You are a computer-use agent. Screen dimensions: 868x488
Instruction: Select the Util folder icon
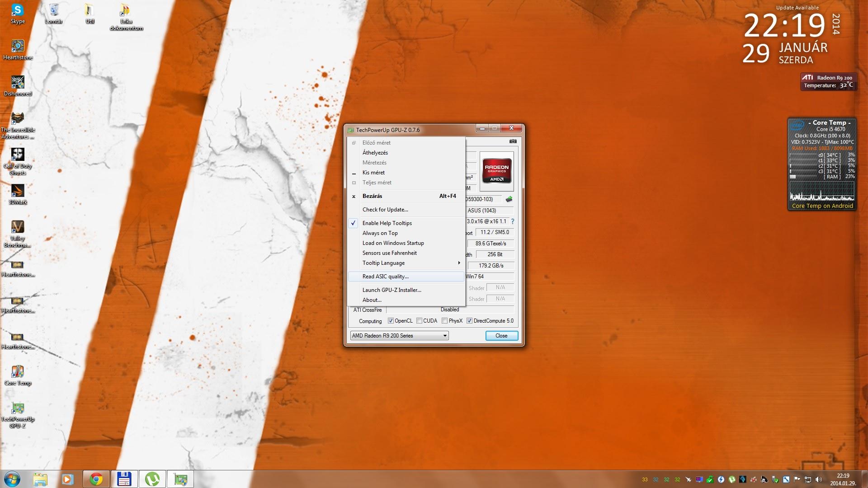[x=90, y=14]
